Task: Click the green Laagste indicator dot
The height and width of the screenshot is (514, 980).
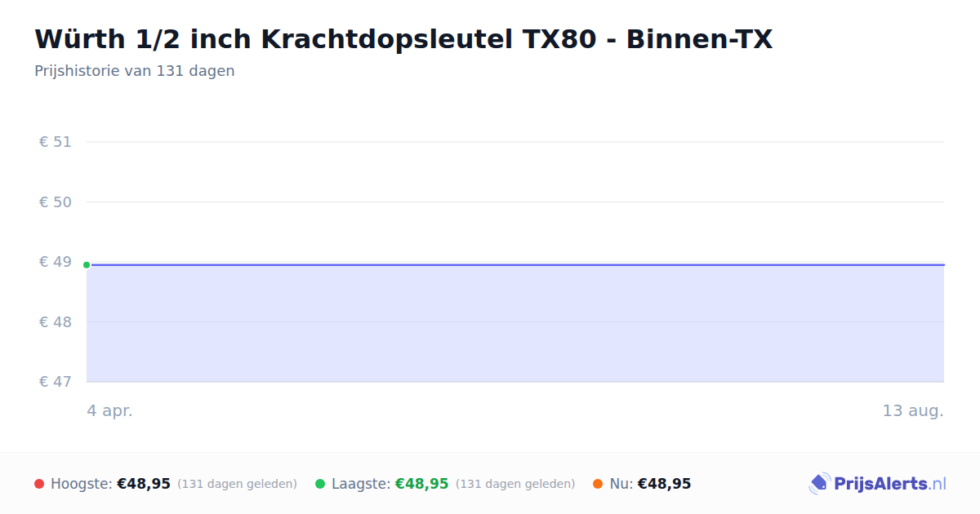Action: [x=320, y=484]
